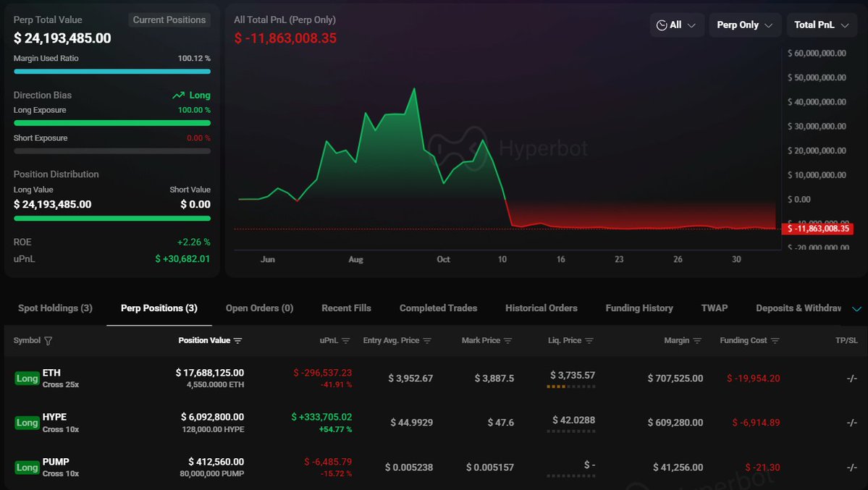This screenshot has height=490, width=868.
Task: Click the TP/SL column header
Action: point(846,340)
